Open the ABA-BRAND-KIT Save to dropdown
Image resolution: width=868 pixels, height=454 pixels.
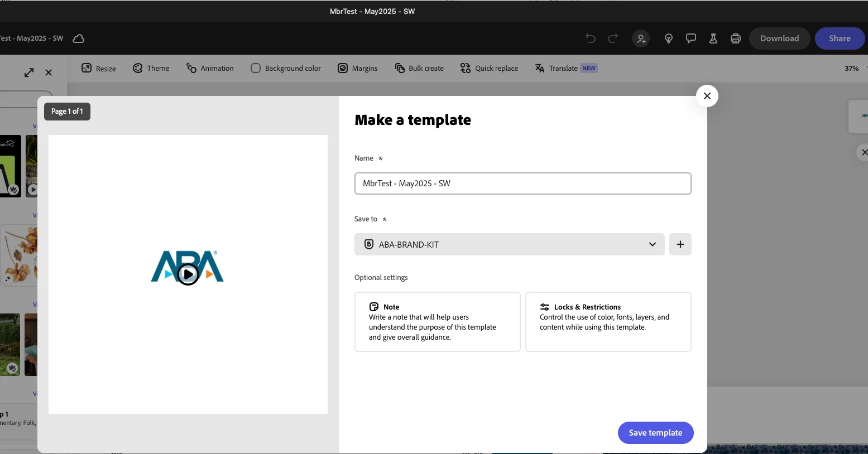510,244
